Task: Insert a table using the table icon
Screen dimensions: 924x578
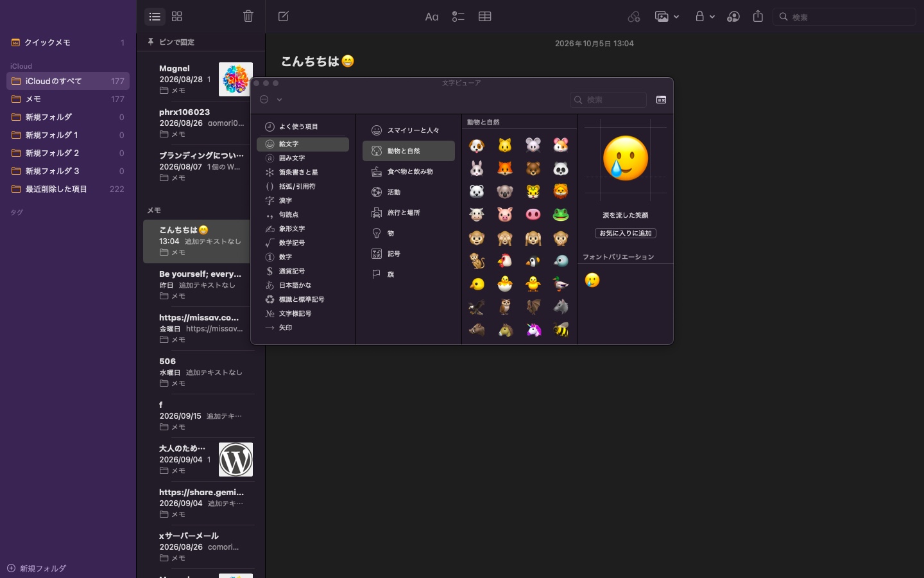Action: 485,17
